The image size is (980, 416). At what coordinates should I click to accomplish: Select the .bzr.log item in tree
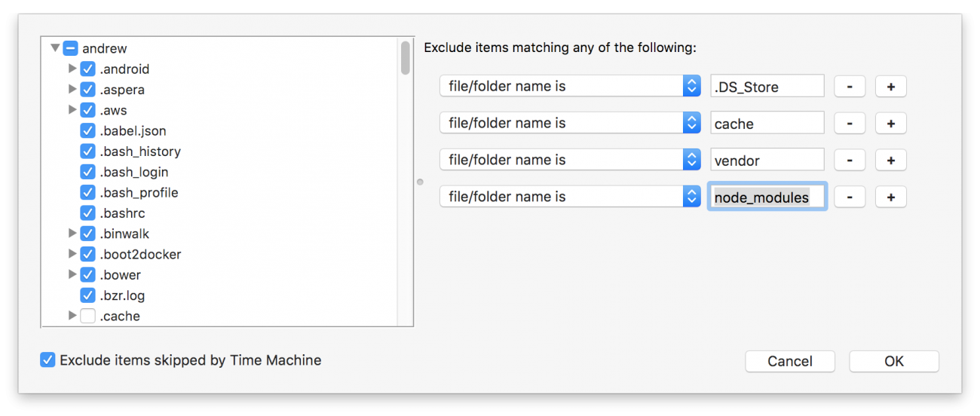pos(122,295)
